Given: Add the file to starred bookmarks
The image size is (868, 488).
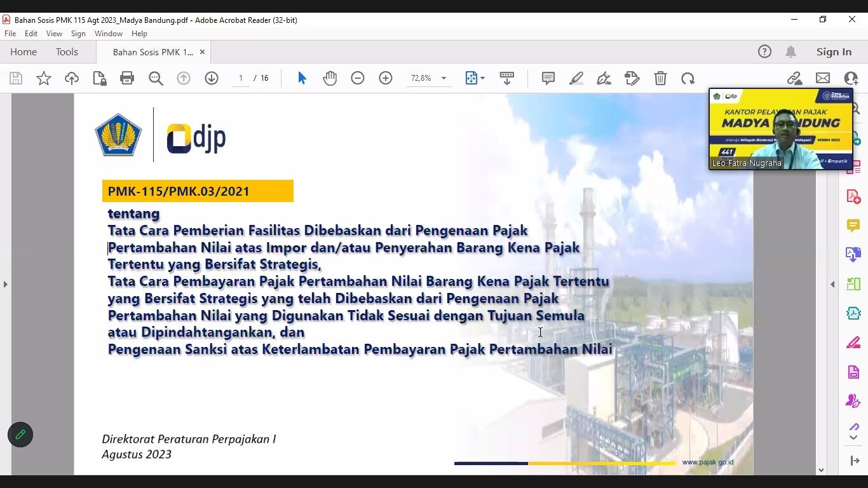Looking at the screenshot, I should pos(44,78).
